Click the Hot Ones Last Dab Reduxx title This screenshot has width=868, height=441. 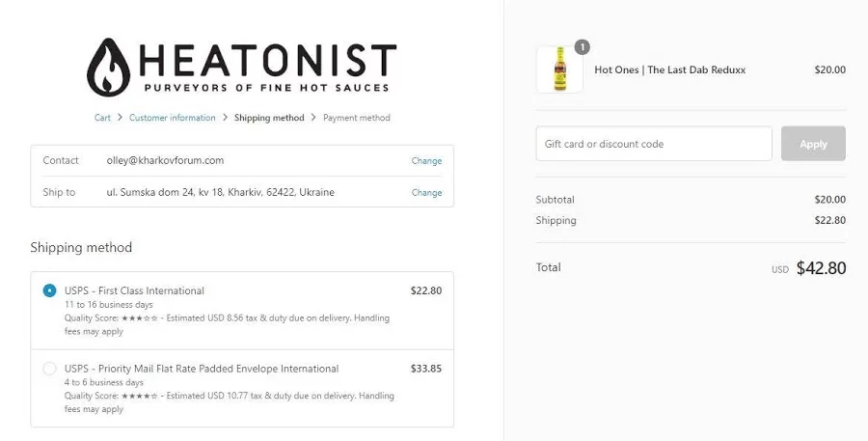click(669, 69)
